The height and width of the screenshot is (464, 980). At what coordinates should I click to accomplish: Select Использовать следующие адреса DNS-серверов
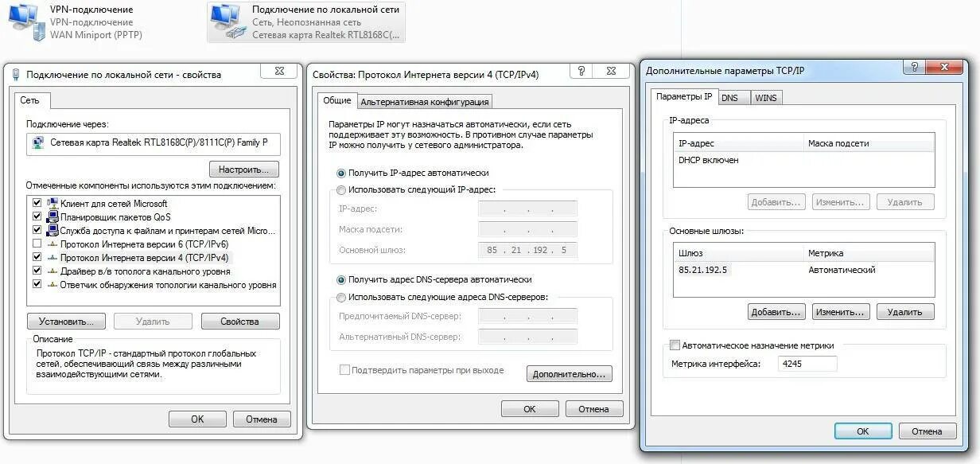click(x=341, y=298)
